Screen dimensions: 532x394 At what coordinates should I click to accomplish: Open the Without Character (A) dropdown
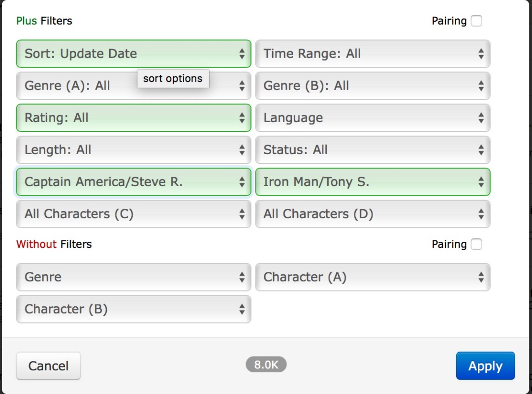(x=373, y=277)
